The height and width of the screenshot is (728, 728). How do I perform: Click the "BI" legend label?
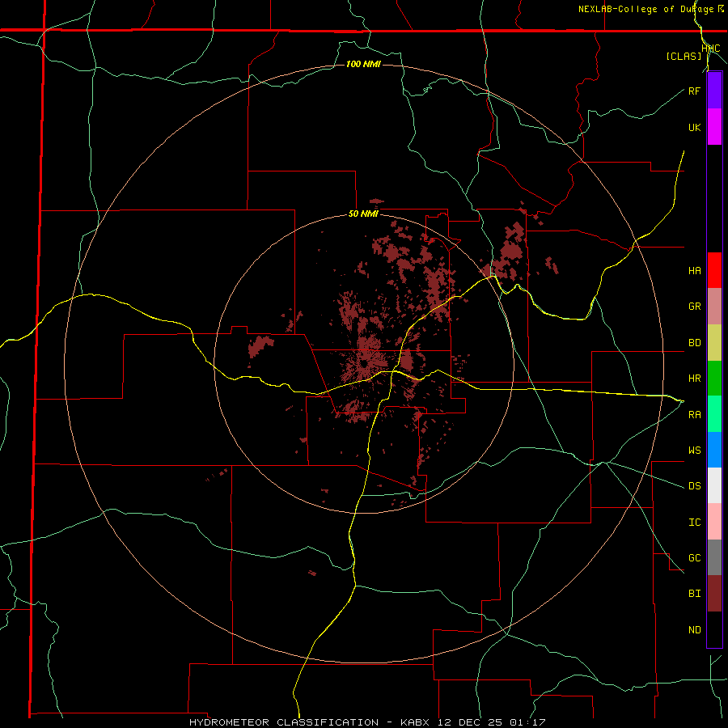tap(694, 594)
